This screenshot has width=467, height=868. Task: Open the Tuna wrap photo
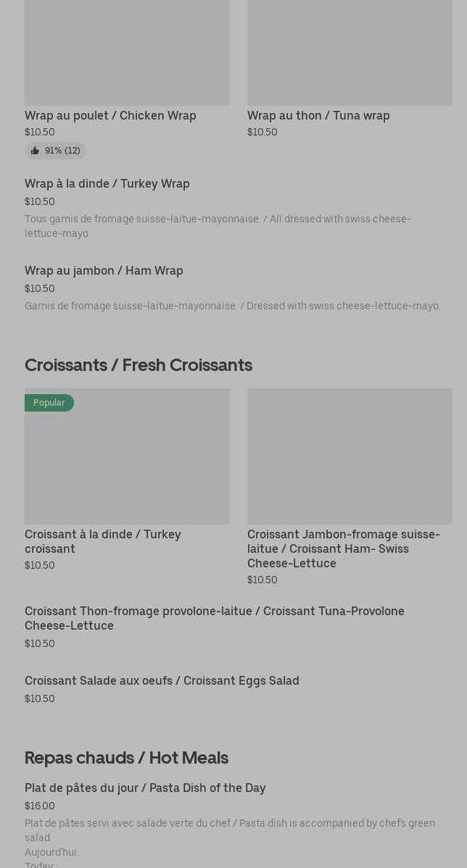tap(350, 51)
